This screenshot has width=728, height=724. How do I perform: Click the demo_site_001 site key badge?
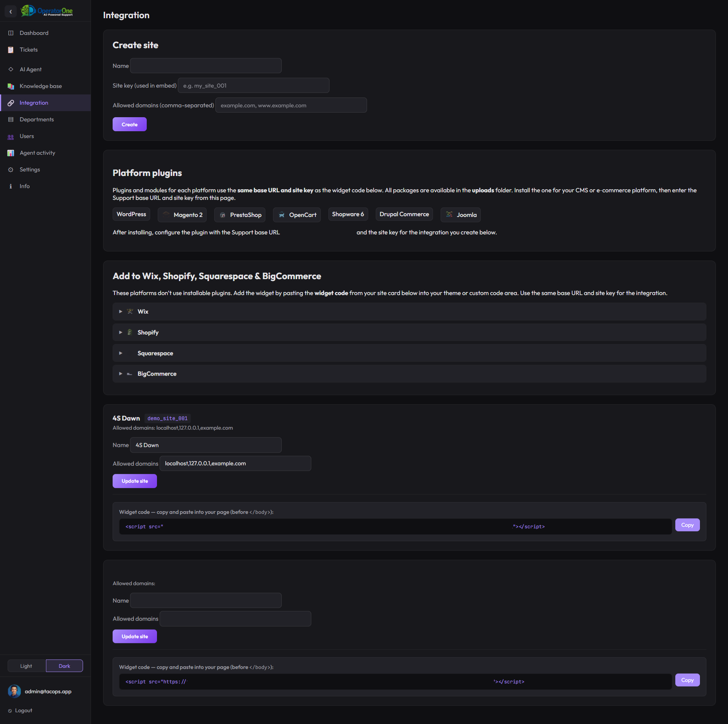(168, 418)
